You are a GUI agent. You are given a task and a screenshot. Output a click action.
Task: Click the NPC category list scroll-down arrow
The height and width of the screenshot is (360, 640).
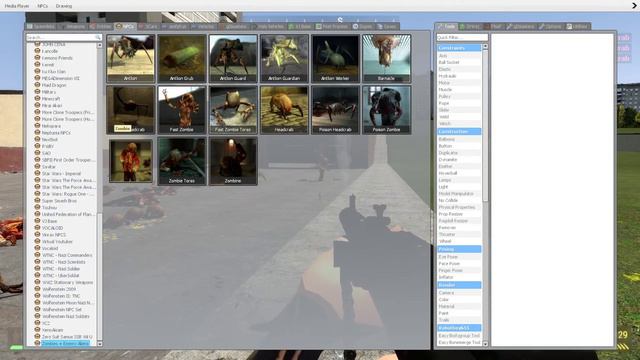point(100,344)
